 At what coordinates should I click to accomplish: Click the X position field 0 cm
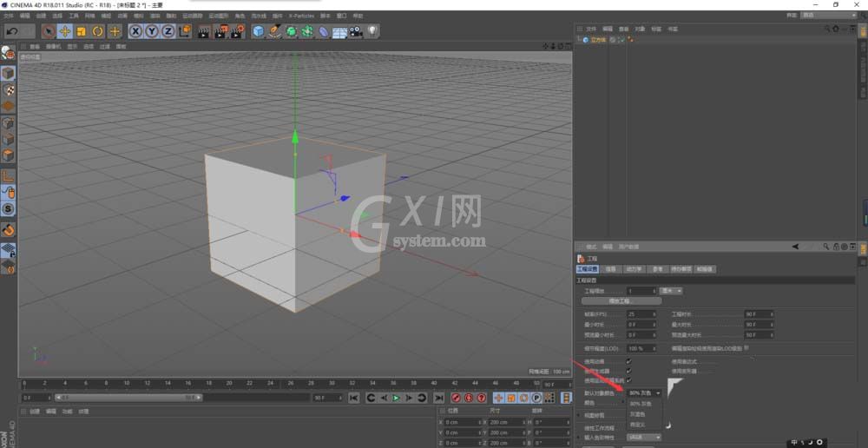(463, 422)
